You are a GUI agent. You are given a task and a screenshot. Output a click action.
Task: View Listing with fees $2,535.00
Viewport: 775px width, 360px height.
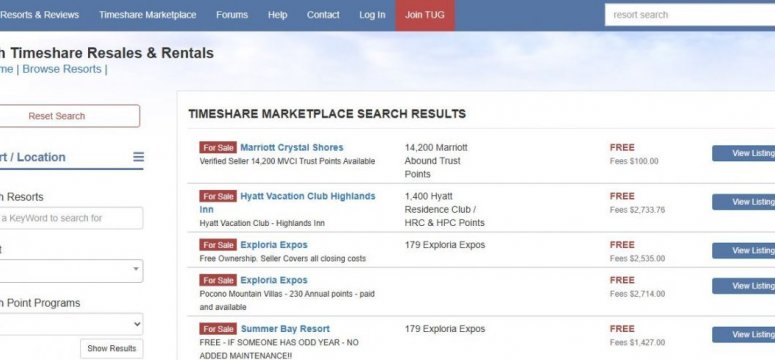click(743, 250)
